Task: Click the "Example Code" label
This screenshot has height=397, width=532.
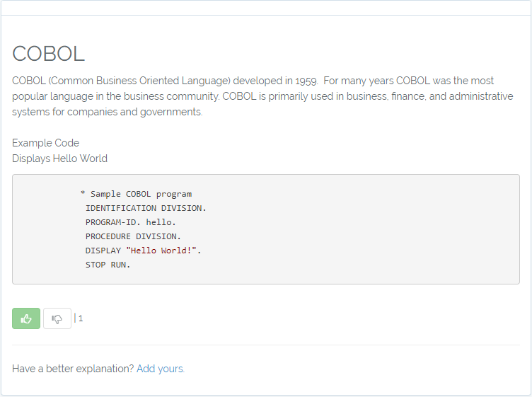Action: [45, 143]
